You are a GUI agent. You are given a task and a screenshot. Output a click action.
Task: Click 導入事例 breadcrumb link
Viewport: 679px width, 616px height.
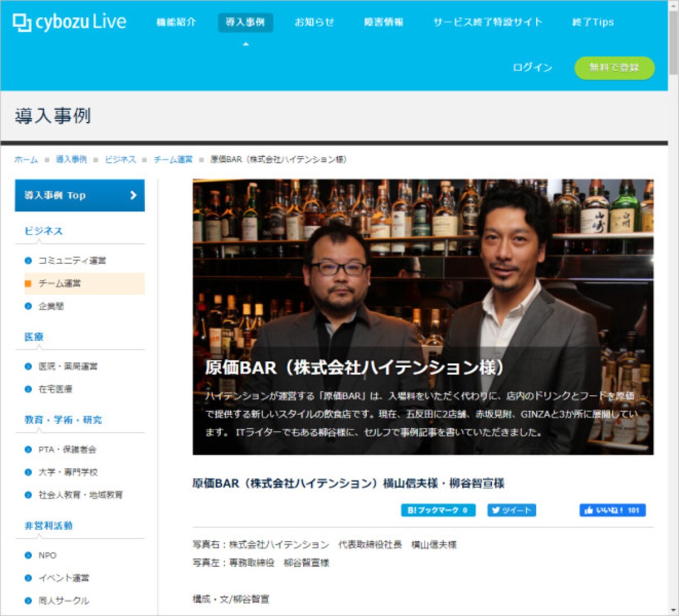(x=71, y=160)
